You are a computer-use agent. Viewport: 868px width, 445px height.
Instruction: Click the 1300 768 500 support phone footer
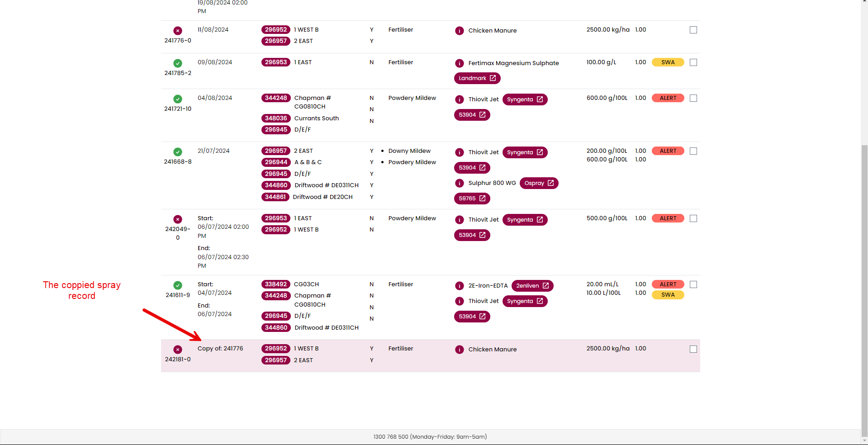coord(430,436)
